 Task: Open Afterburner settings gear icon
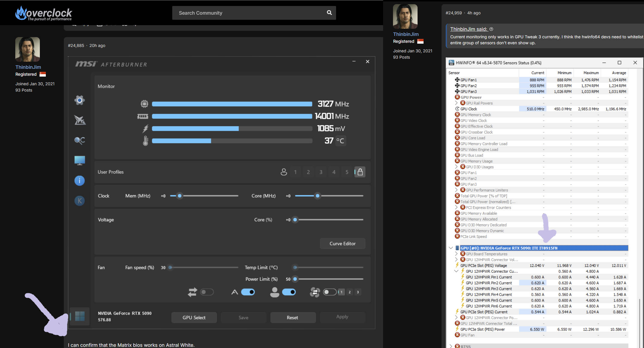(x=79, y=100)
